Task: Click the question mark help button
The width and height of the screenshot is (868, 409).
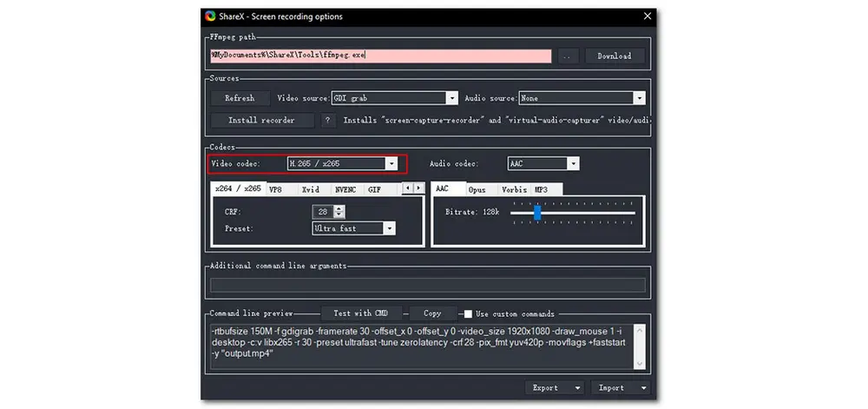Action: [327, 121]
